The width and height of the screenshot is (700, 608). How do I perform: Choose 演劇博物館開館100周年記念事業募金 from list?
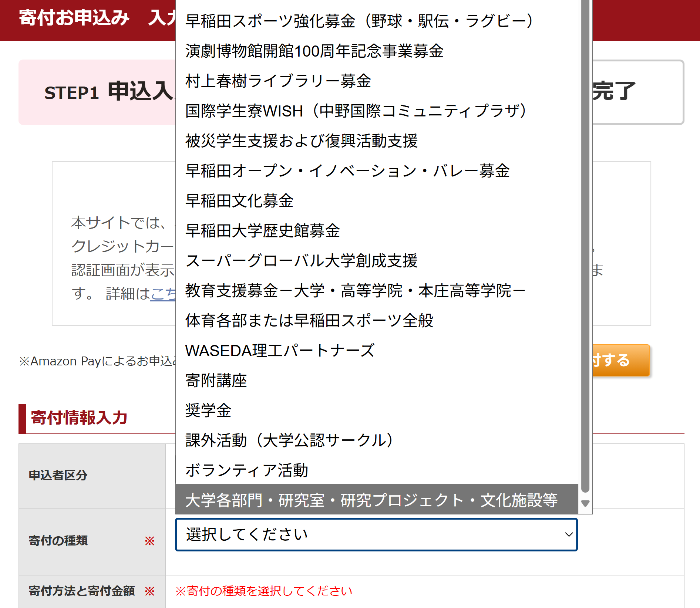pos(377,51)
